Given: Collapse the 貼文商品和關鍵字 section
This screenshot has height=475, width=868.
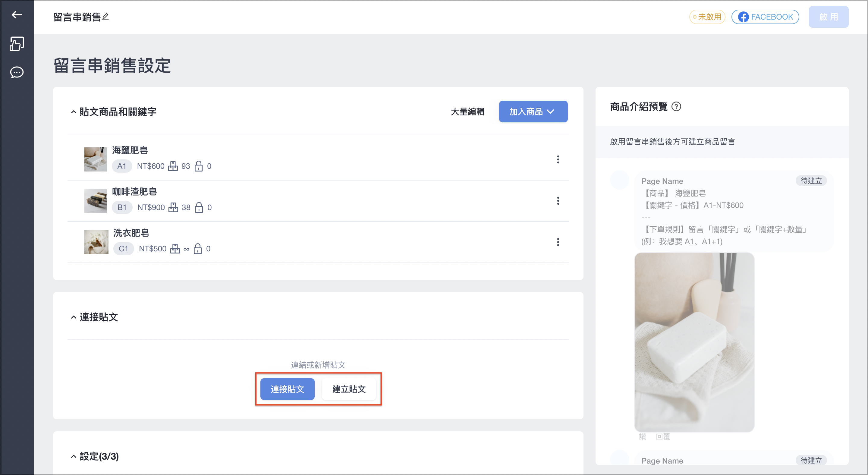Looking at the screenshot, I should point(73,112).
